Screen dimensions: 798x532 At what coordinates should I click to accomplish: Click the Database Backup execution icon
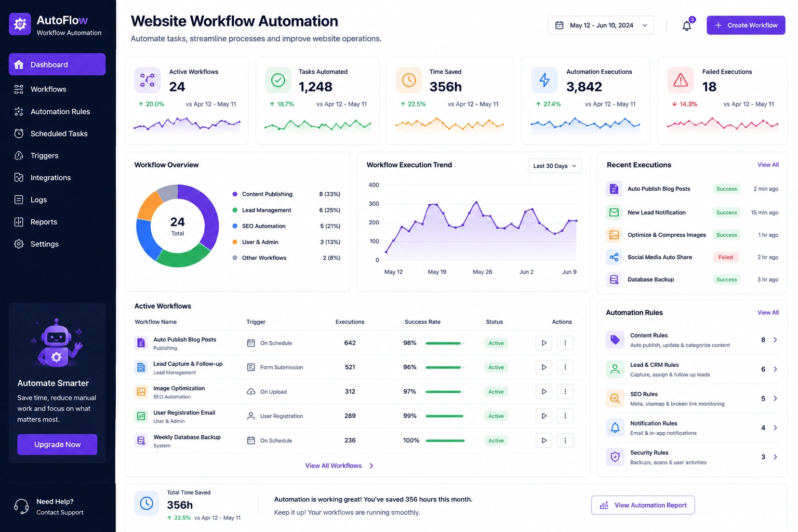[614, 280]
